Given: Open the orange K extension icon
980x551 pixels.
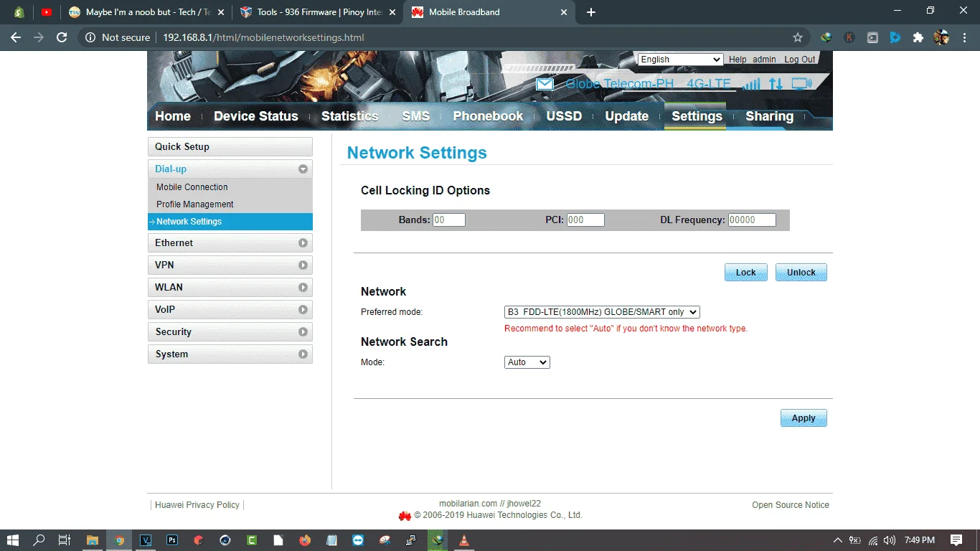Looking at the screenshot, I should 849,37.
